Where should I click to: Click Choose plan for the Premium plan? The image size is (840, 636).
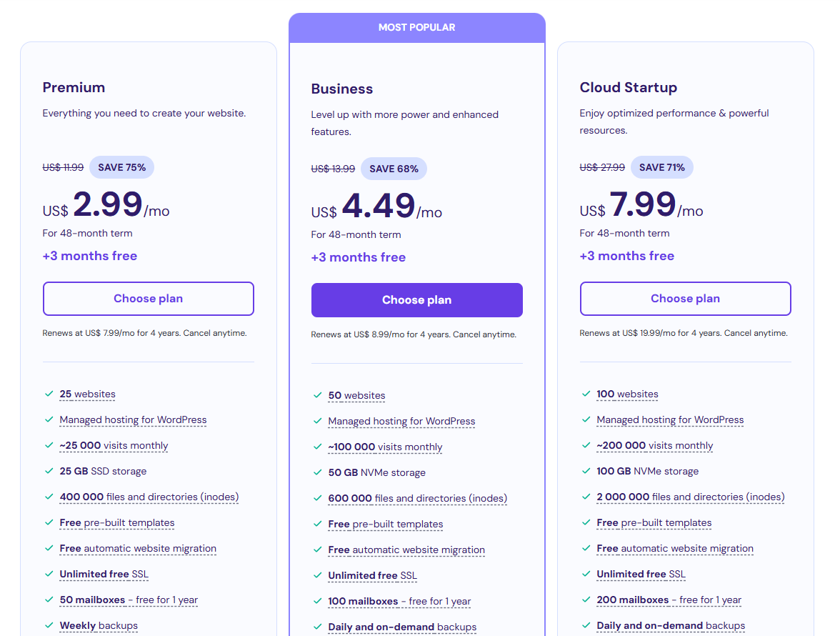pos(148,299)
